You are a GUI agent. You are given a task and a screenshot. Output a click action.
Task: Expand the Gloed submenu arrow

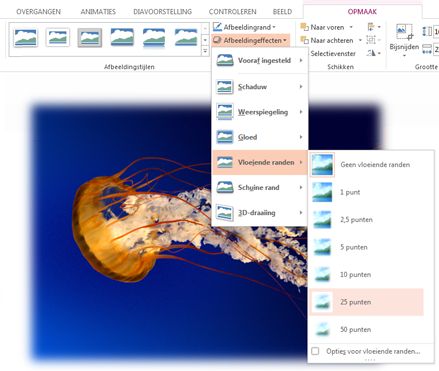click(301, 137)
